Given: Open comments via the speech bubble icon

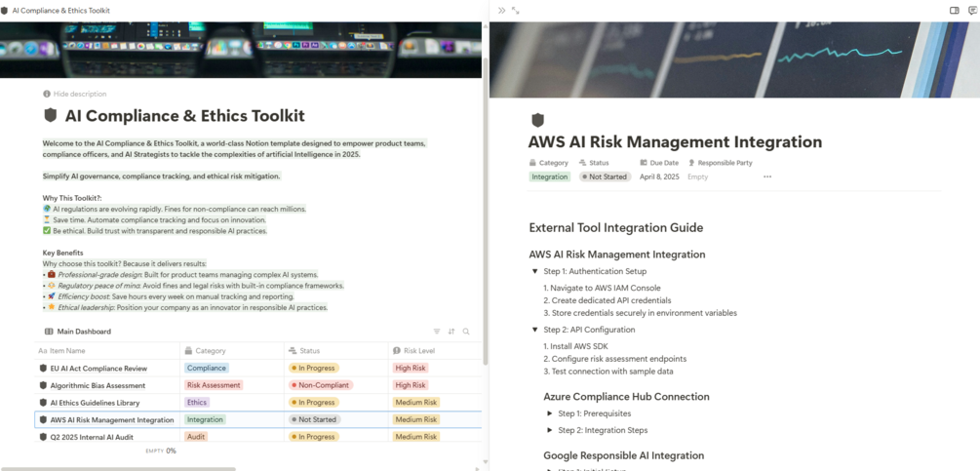Looking at the screenshot, I should click(x=972, y=11).
